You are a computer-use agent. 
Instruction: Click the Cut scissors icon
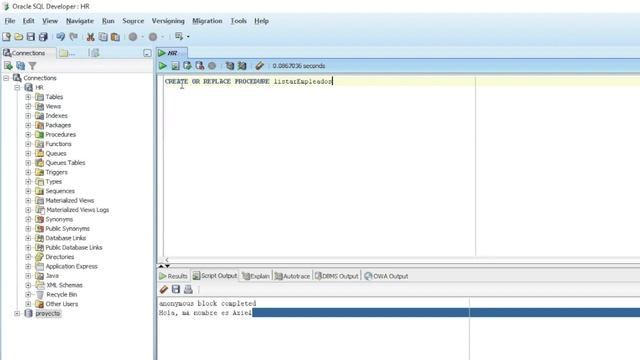coord(90,37)
